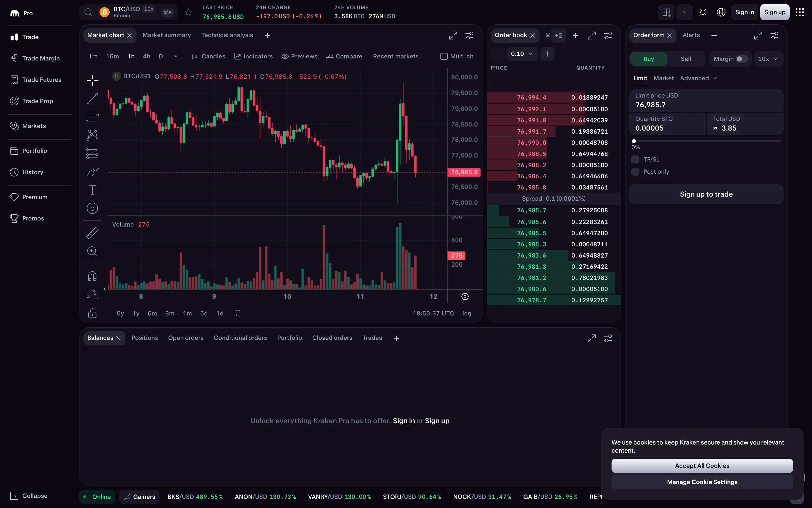
Task: Select the trend line drawing tool
Action: [92, 99]
